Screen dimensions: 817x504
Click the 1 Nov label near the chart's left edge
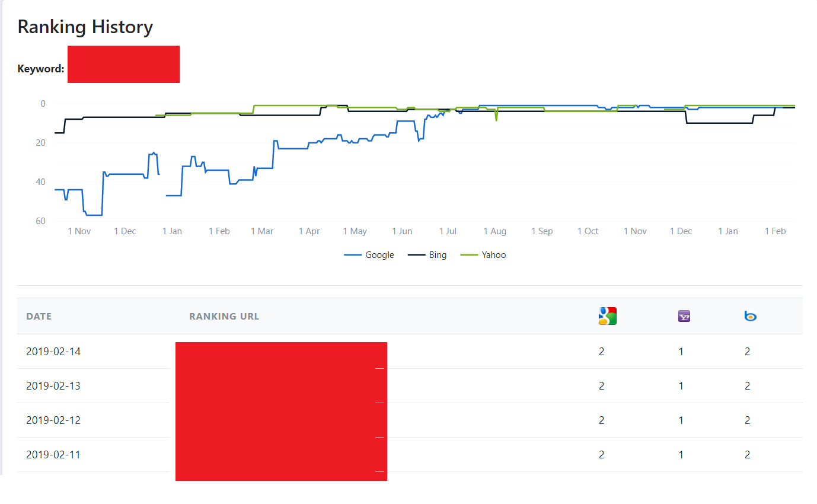[79, 231]
